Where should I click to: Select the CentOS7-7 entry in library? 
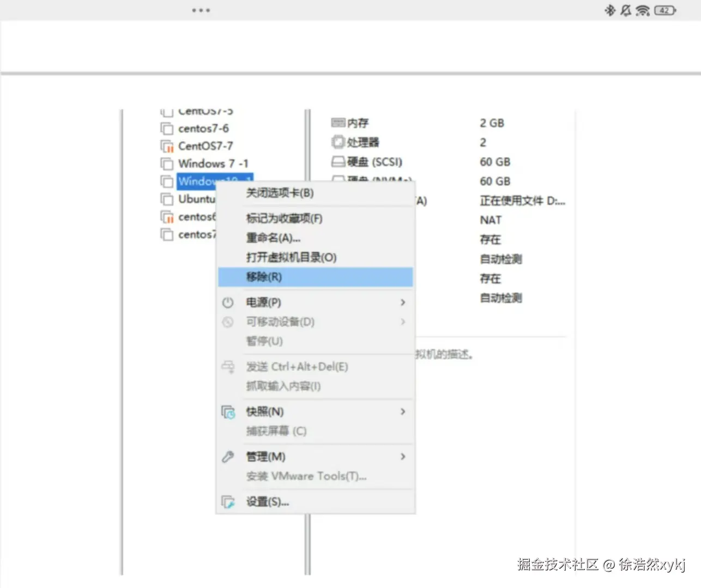[x=206, y=146]
